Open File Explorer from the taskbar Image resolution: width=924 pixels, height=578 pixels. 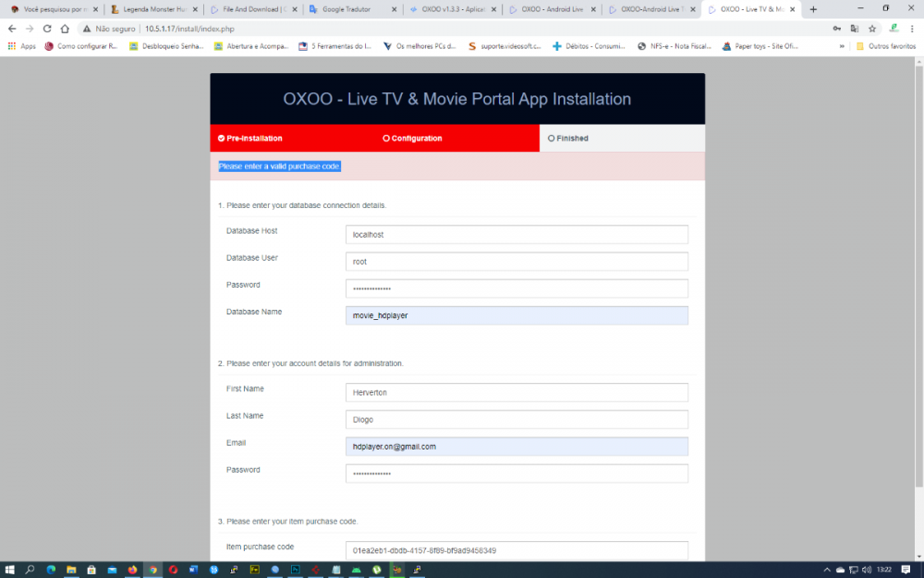[x=71, y=570]
